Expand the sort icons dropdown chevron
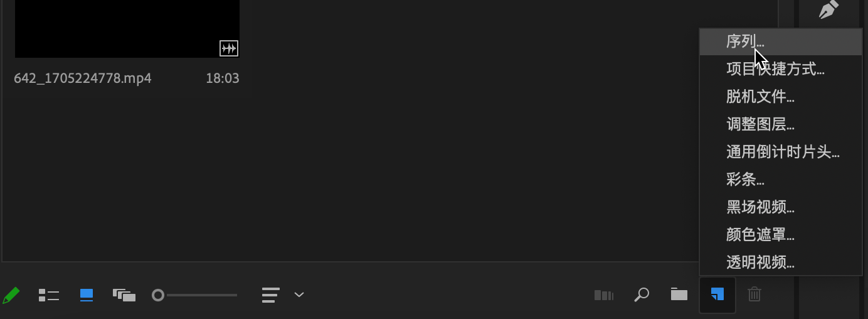The image size is (868, 319). pyautogui.click(x=299, y=295)
